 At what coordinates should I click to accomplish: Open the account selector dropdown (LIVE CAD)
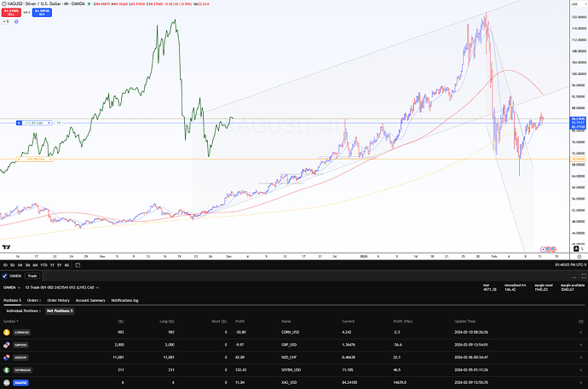pyautogui.click(x=62, y=287)
